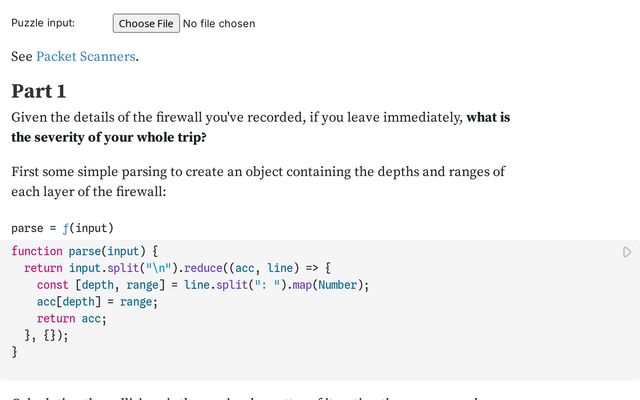Open the Packet Scanners link
Image resolution: width=640 pixels, height=400 pixels.
(x=85, y=57)
